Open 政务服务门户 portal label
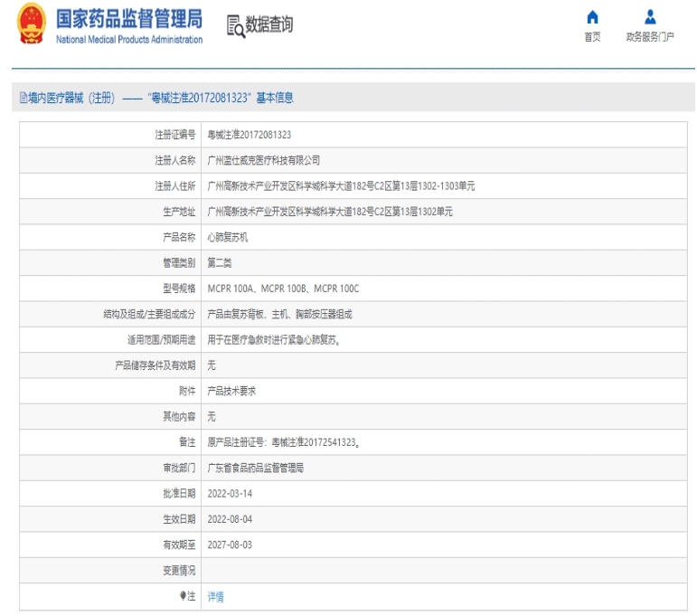 (x=650, y=37)
